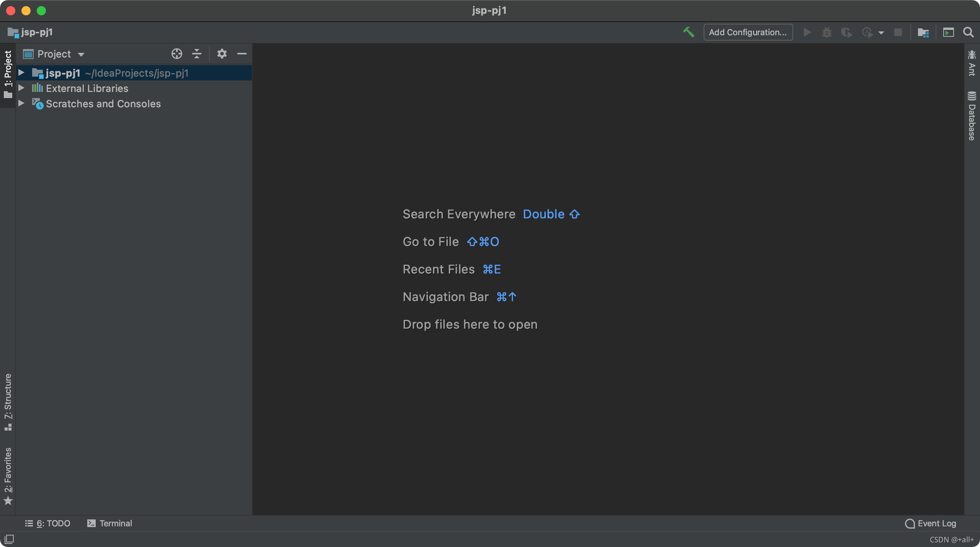Open the Database side panel
This screenshot has height=547, width=980.
[x=972, y=116]
